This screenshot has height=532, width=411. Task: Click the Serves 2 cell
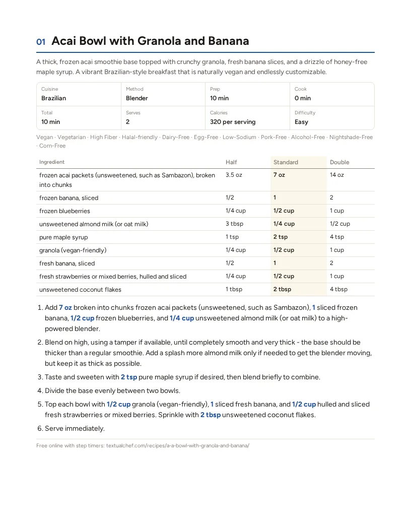tap(163, 118)
